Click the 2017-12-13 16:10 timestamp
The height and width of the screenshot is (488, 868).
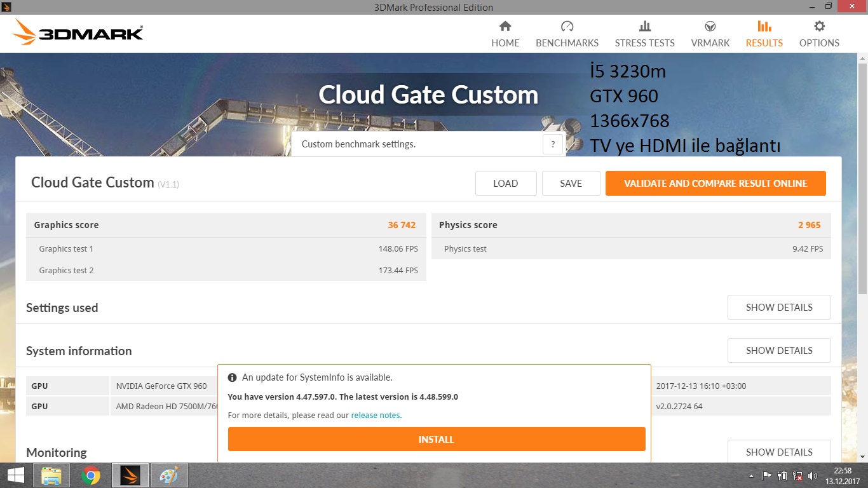click(701, 386)
